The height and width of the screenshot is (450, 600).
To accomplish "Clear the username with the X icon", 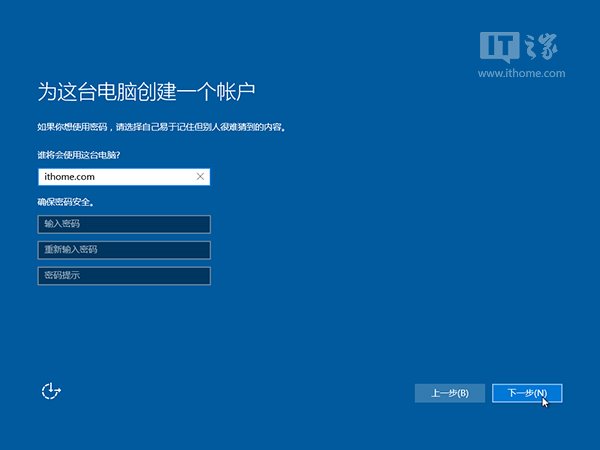I will pyautogui.click(x=200, y=177).
